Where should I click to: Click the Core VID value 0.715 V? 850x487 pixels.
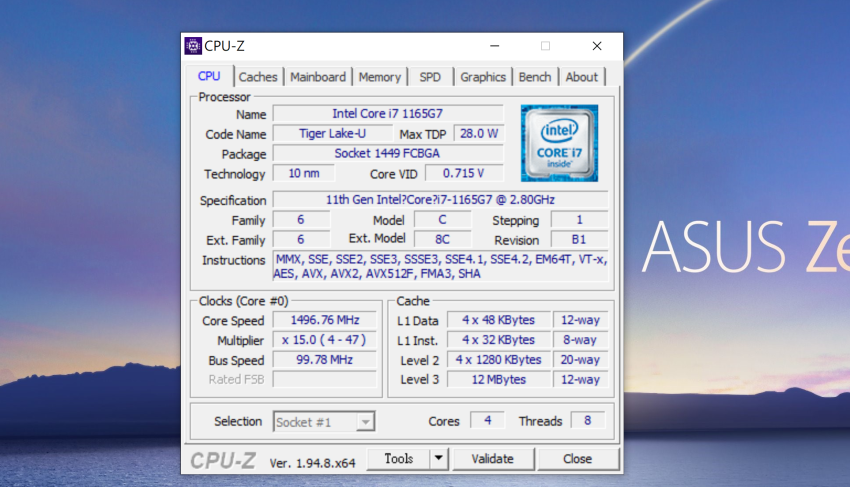464,174
